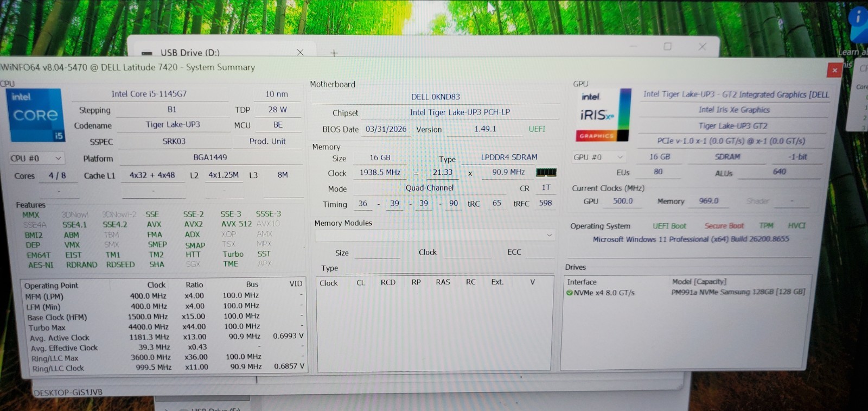The image size is (868, 411).
Task: Click the GPU EUs value 80
Action: [658, 172]
